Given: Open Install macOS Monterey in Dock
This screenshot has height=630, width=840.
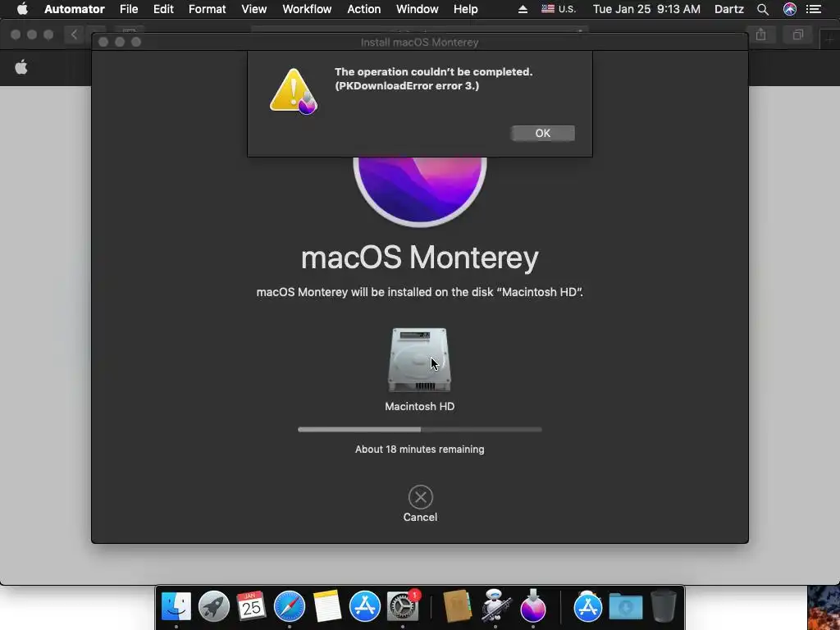Looking at the screenshot, I should point(533,606).
